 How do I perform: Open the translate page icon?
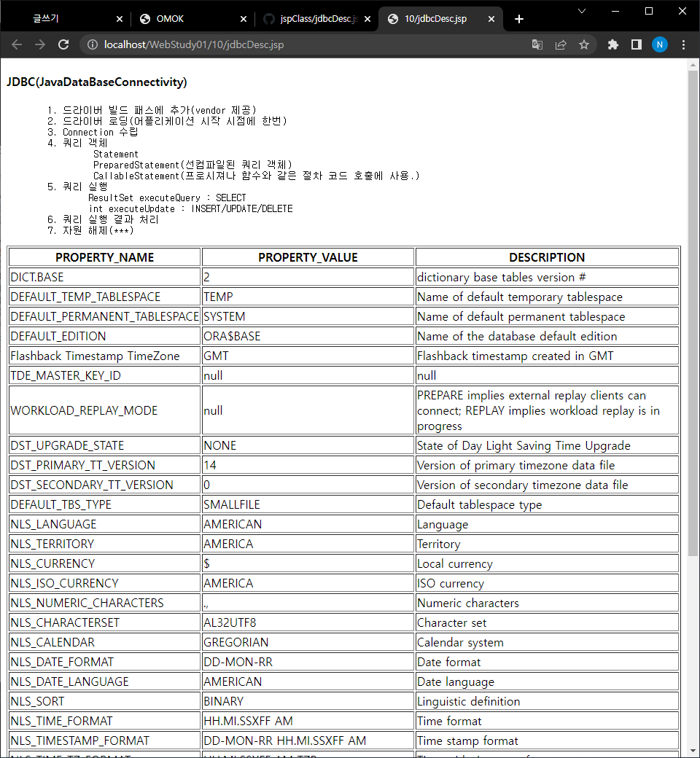pyautogui.click(x=537, y=44)
